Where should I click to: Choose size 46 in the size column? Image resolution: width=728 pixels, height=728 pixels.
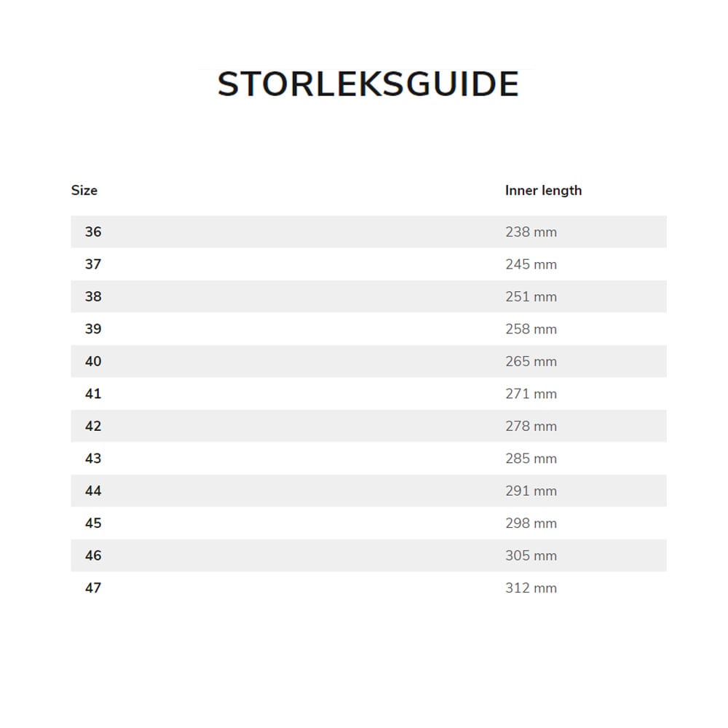point(93,556)
